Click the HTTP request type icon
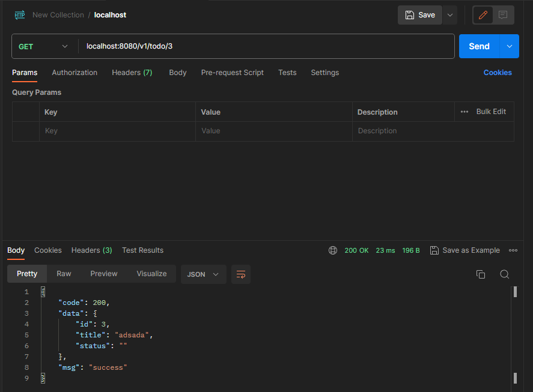 pos(20,15)
